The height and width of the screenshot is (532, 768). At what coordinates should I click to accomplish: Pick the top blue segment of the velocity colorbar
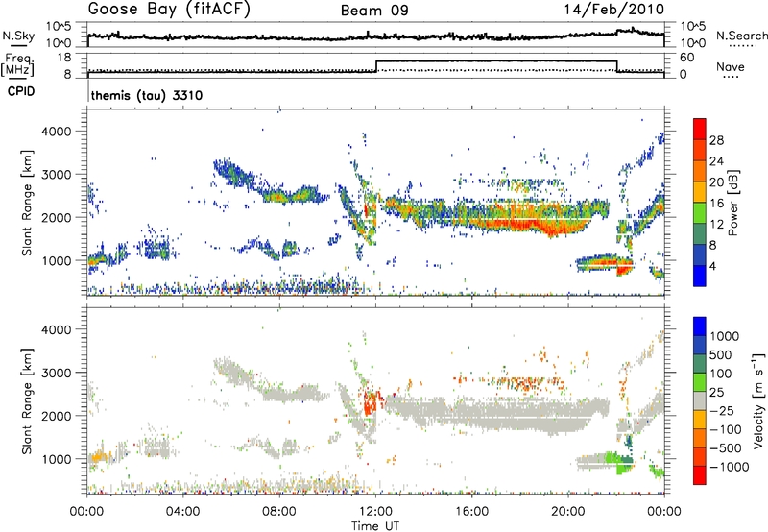pos(700,326)
